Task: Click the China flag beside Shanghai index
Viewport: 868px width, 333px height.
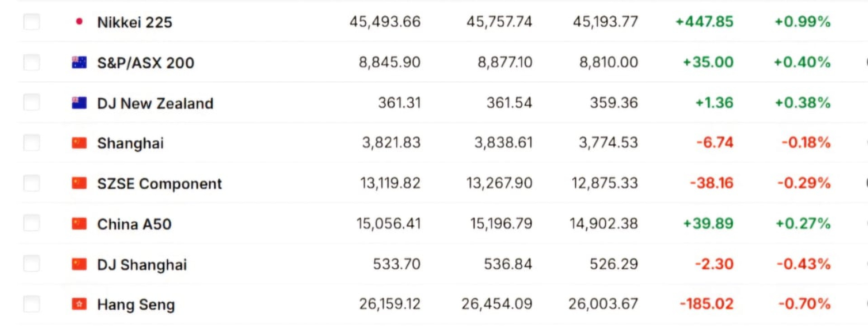Action: click(79, 143)
